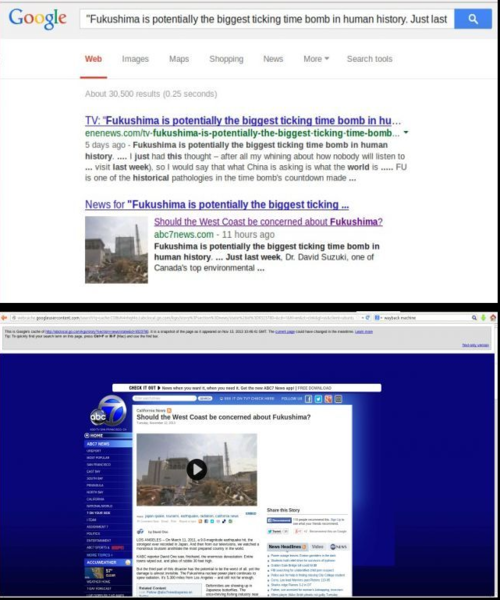Click the Google search query field
The width and height of the screenshot is (500, 600).
267,19
